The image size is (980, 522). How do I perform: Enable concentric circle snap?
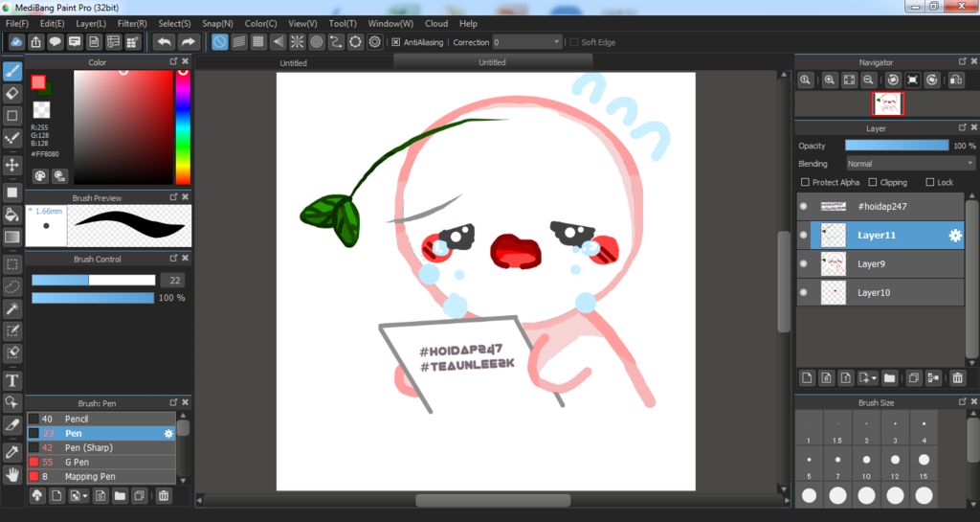pyautogui.click(x=316, y=42)
